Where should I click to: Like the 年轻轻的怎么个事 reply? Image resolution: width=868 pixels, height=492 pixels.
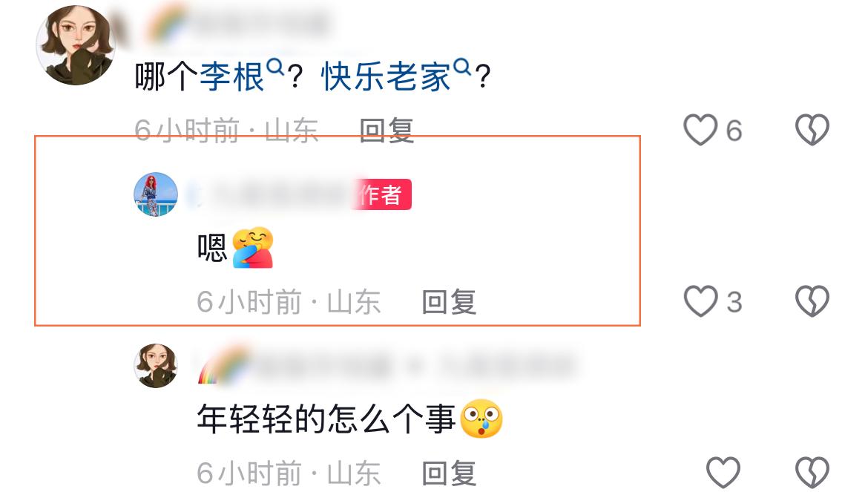[723, 473]
